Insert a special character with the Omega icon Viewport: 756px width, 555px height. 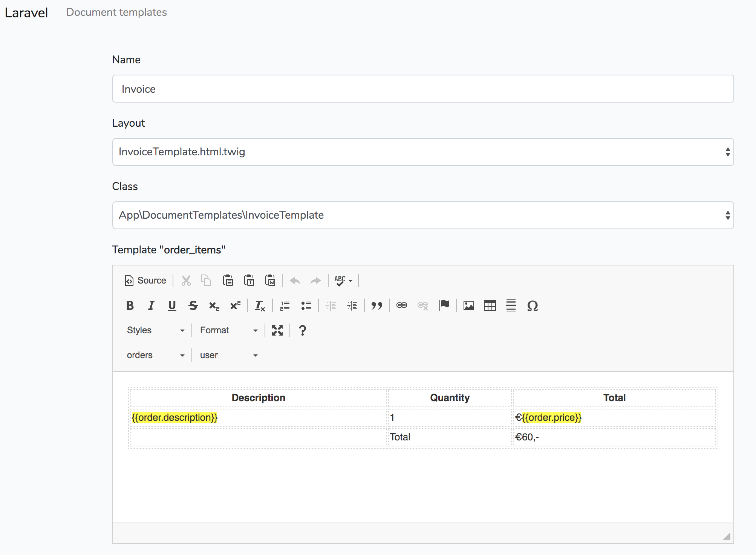[532, 305]
